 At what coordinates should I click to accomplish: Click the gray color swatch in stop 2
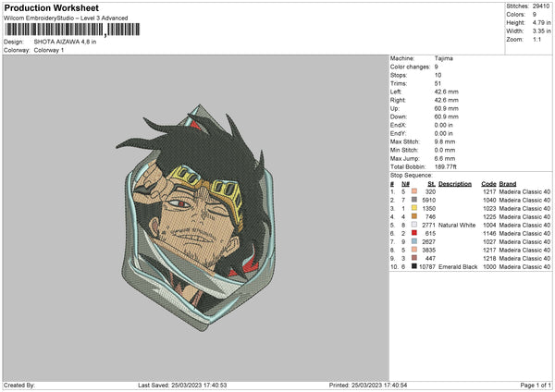click(x=414, y=200)
